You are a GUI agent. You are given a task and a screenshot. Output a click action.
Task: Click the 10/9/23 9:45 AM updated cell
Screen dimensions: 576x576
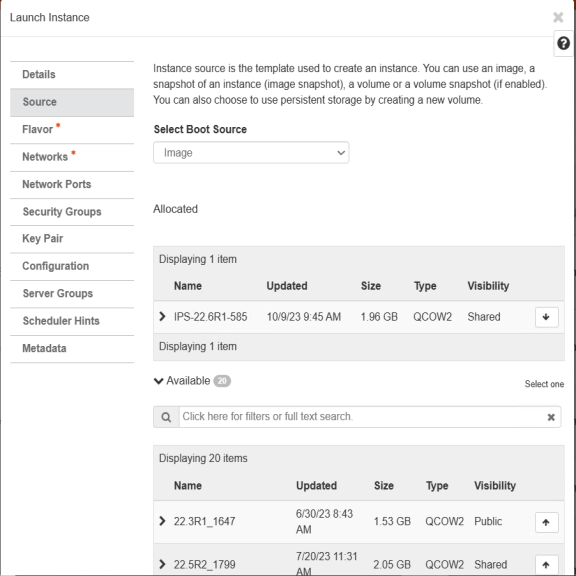pos(304,317)
